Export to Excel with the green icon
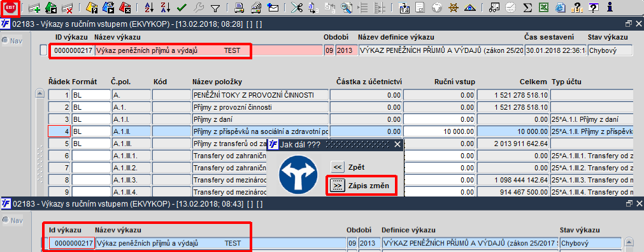This screenshot has height=252, width=644. point(544,8)
